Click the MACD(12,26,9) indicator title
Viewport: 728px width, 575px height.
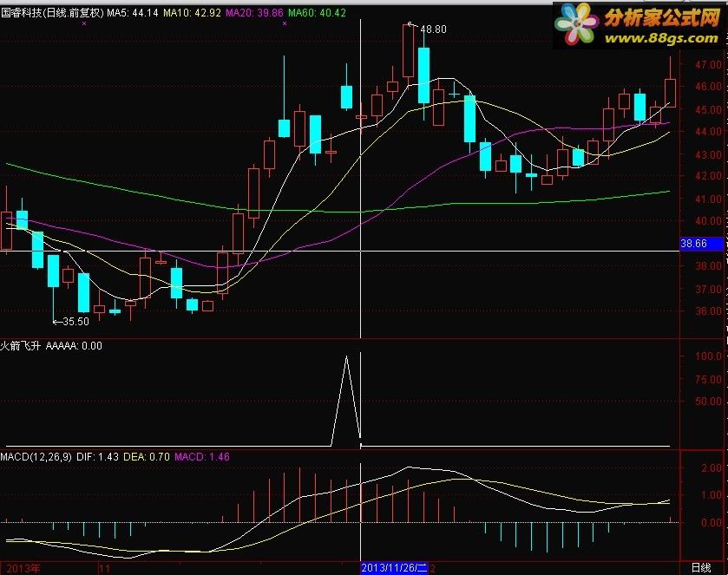tap(36, 457)
